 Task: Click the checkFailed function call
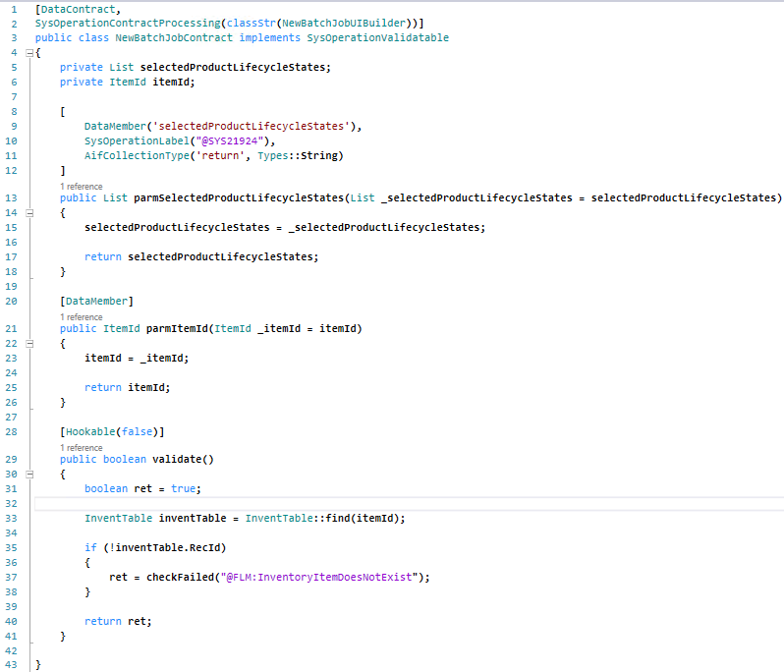180,577
